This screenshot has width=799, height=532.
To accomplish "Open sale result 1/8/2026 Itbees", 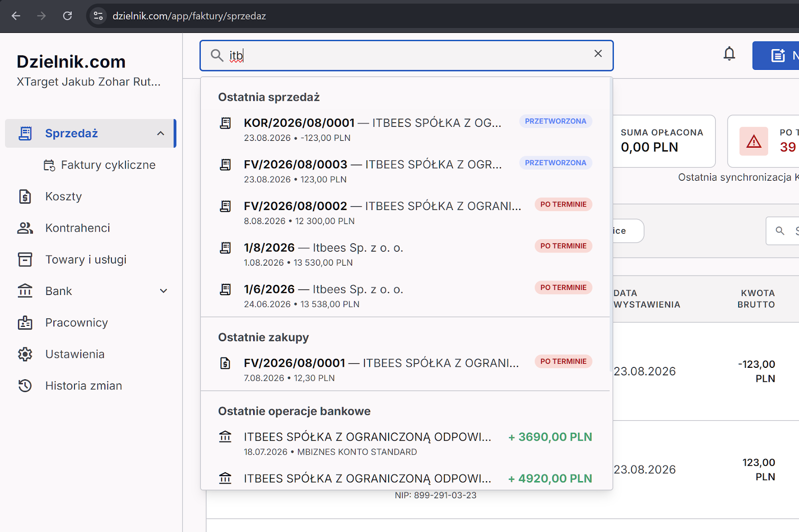I will click(405, 254).
